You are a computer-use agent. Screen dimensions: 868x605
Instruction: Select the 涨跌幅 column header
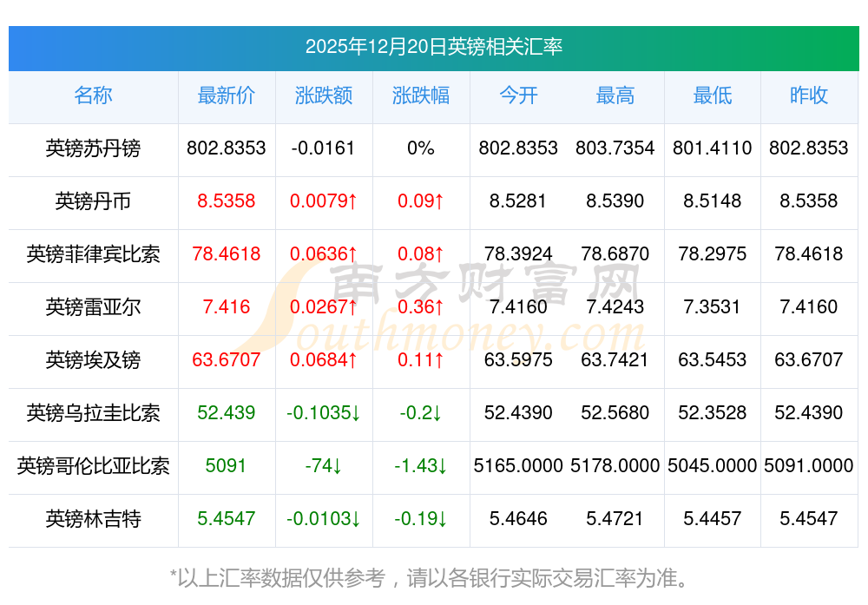tap(421, 95)
